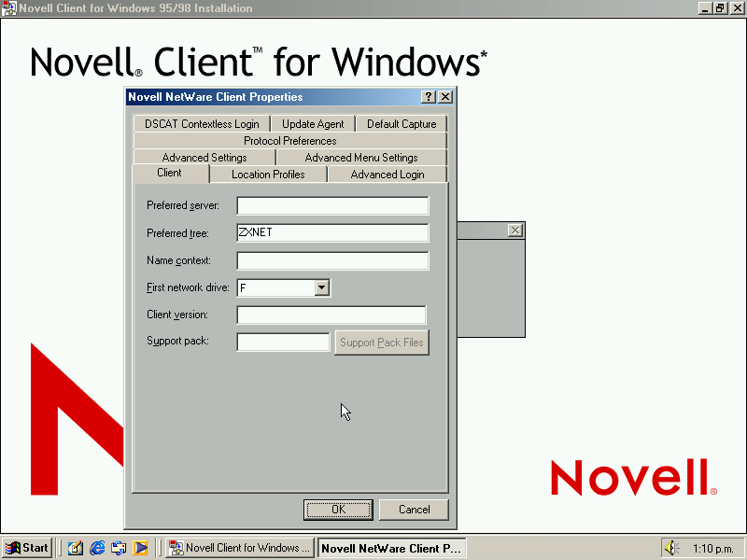Image resolution: width=747 pixels, height=560 pixels.
Task: Expand the First network drive dropdown
Action: point(322,287)
